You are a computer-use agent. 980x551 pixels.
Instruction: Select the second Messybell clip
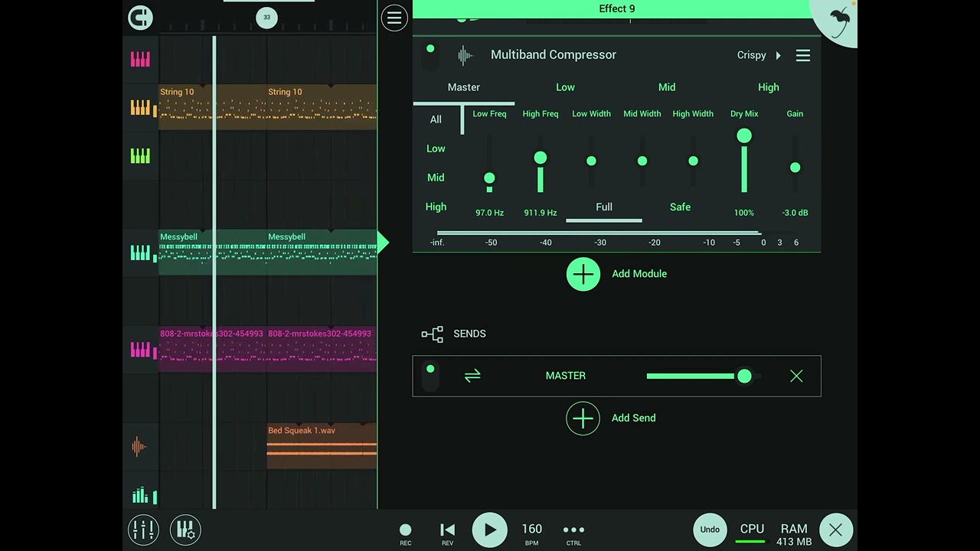pos(322,252)
